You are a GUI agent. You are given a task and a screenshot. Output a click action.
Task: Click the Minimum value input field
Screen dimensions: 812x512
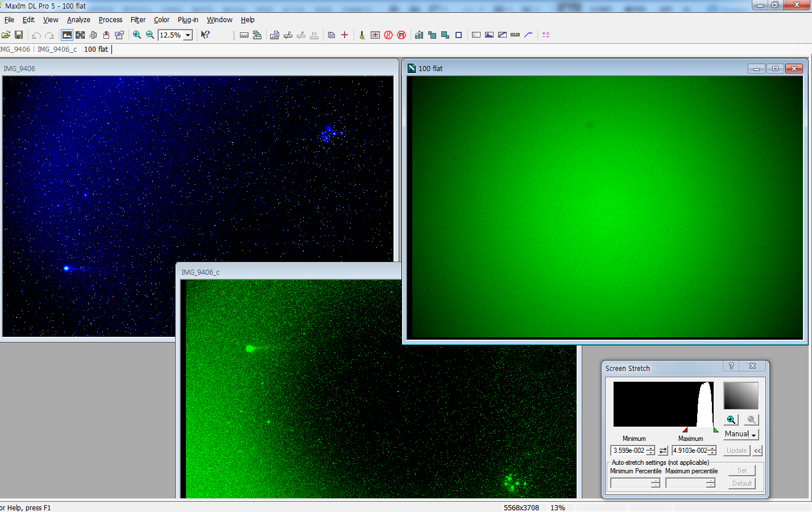point(628,451)
